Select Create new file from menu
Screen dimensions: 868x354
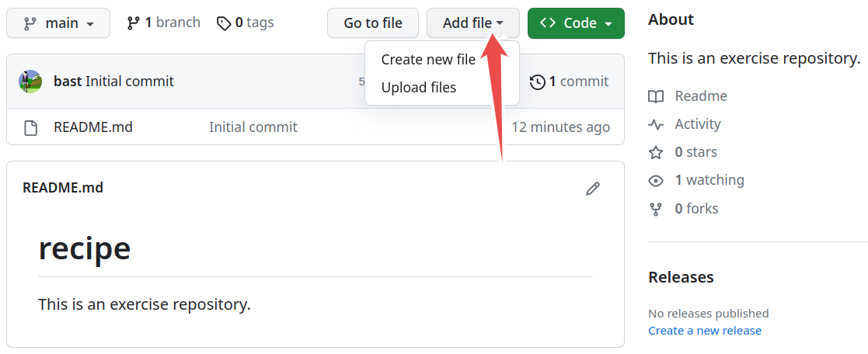pos(428,60)
